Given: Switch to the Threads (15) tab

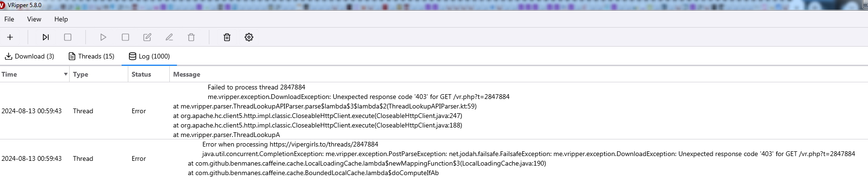Looking at the screenshot, I should coord(92,56).
